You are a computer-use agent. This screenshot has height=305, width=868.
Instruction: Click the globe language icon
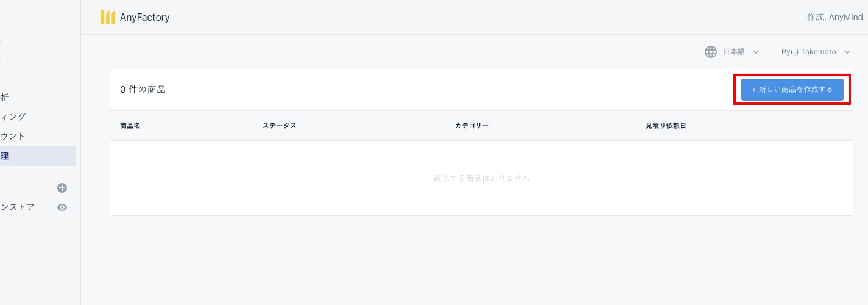pos(710,52)
